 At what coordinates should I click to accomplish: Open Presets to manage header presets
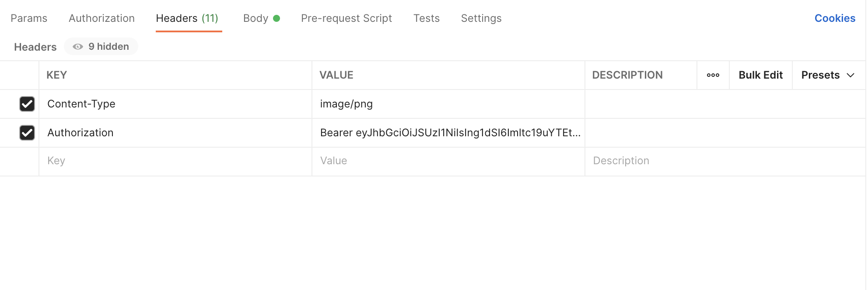[827, 75]
